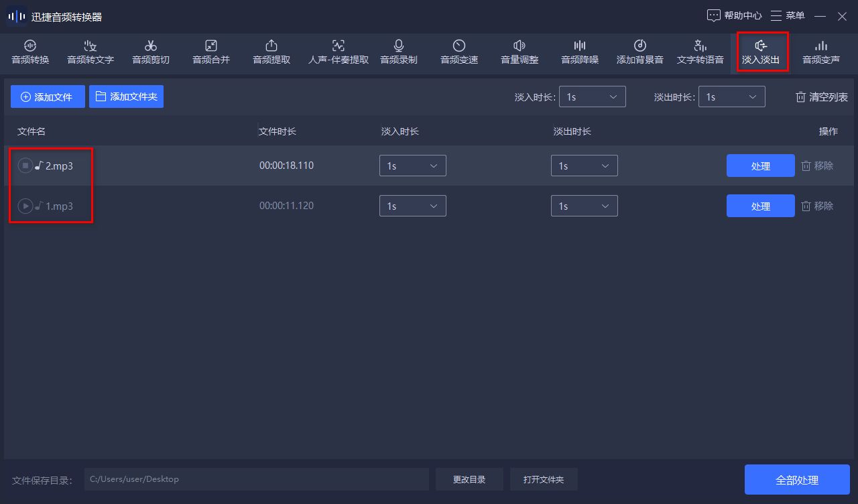
Task: Open the 音频变速 speed change tool
Action: pyautogui.click(x=459, y=52)
